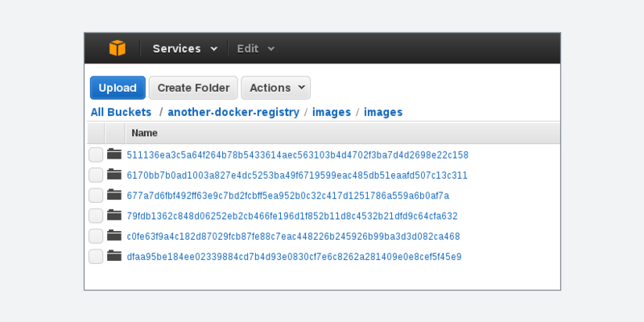Select checkbox for 511136ea3c5a folder
Screen dimensions: 644x322
[x=95, y=155]
